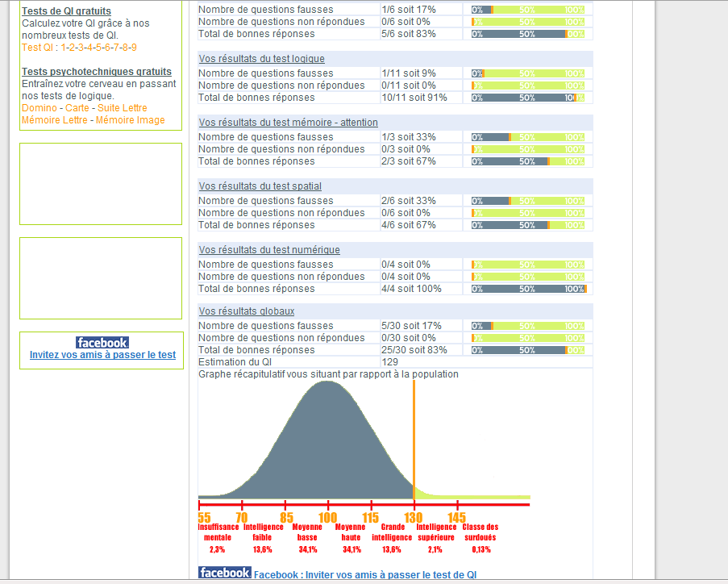Open IQ test number 6 link
The width and height of the screenshot is (728, 584).
tap(107, 48)
